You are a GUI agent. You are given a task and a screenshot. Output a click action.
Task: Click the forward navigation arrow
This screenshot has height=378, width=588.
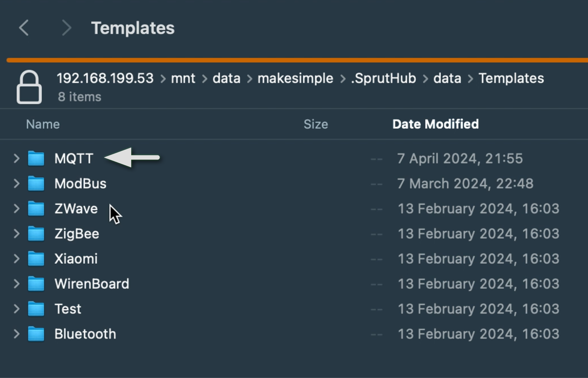66,28
